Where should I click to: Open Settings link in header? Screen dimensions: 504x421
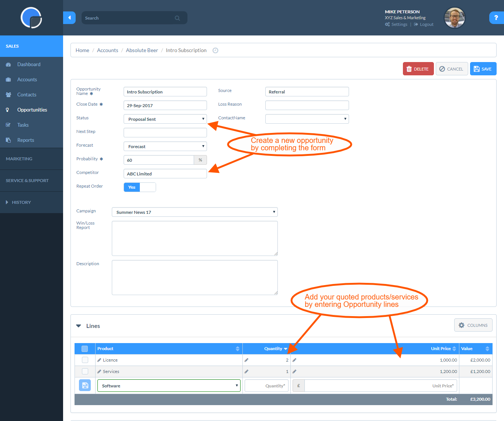pos(396,24)
